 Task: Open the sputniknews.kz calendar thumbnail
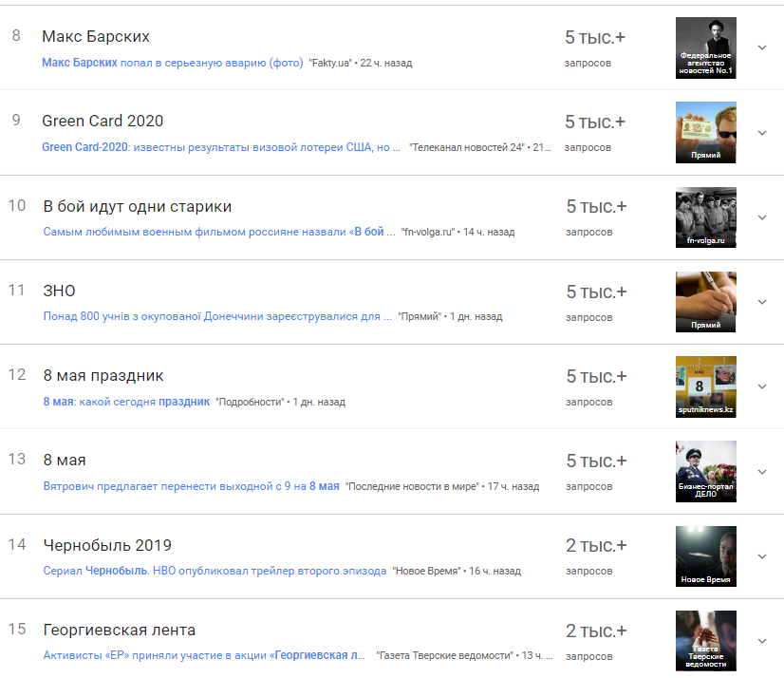(705, 386)
